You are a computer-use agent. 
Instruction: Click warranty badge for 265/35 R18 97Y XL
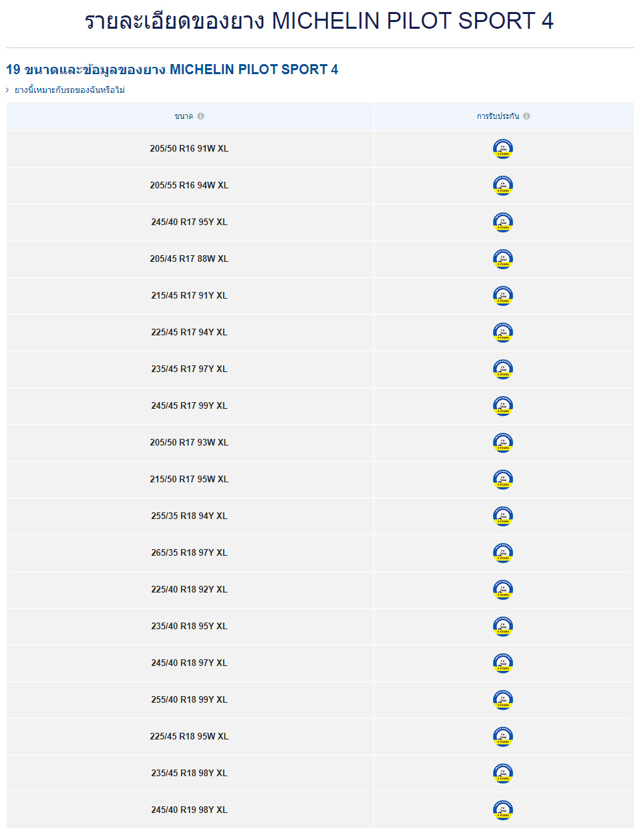point(503,553)
